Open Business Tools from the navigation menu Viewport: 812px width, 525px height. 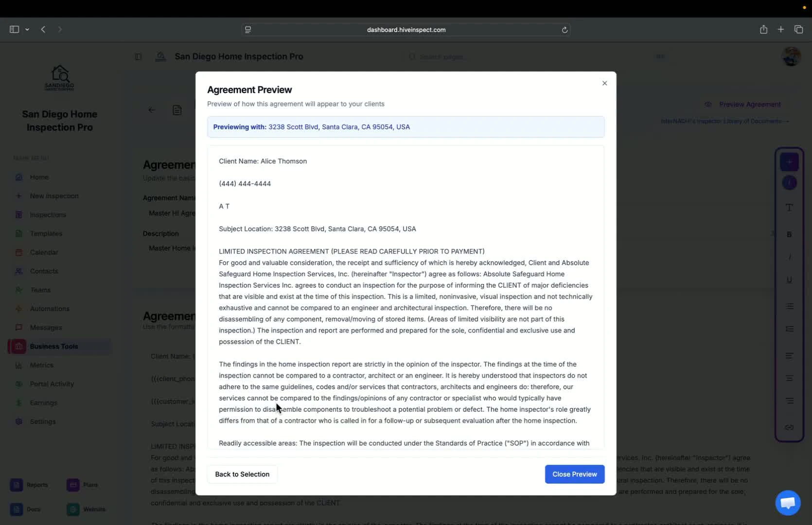(x=53, y=346)
